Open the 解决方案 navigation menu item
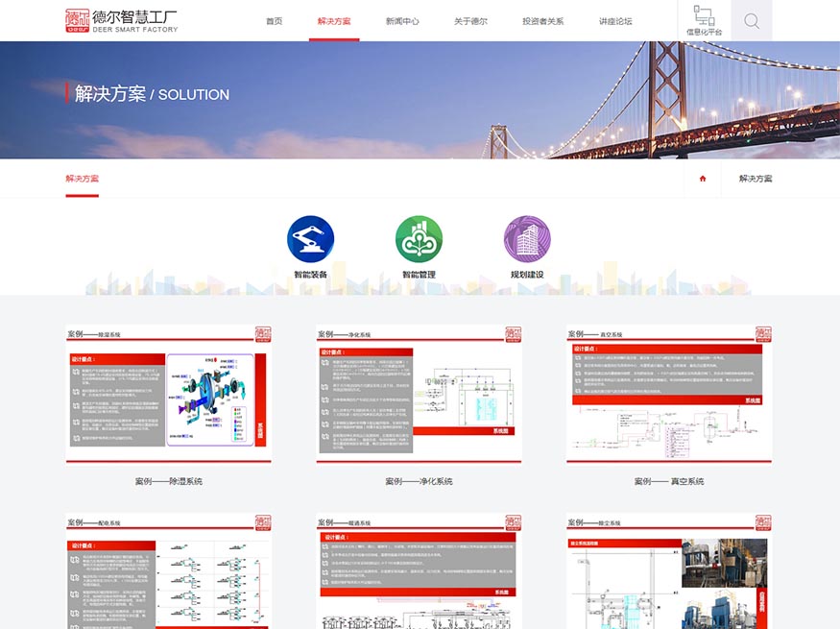The width and height of the screenshot is (840, 629). click(334, 21)
